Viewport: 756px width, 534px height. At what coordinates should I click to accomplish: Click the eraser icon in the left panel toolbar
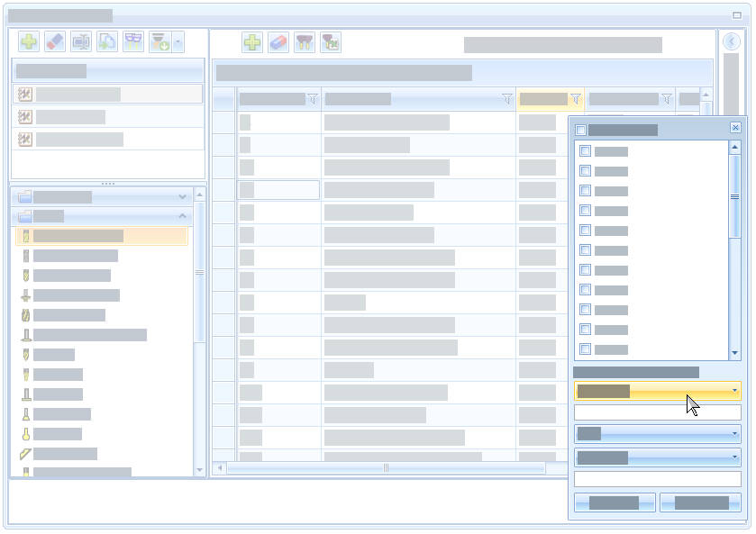click(x=55, y=42)
